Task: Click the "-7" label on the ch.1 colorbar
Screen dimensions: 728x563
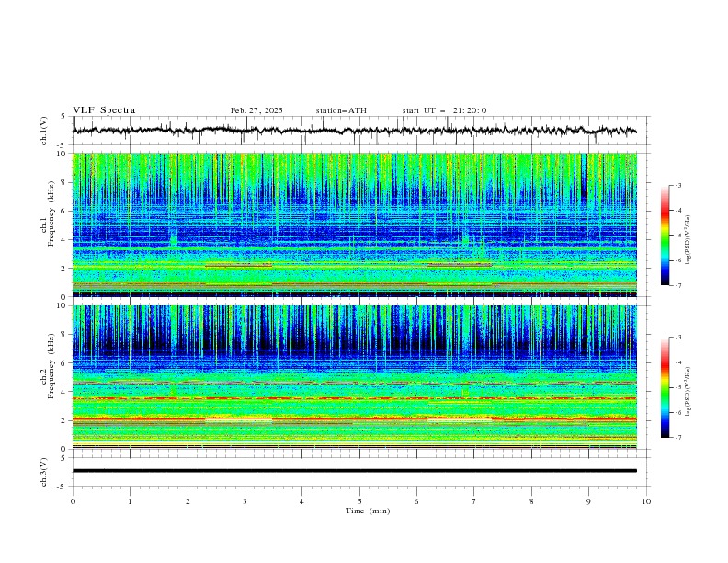Action: (x=678, y=285)
